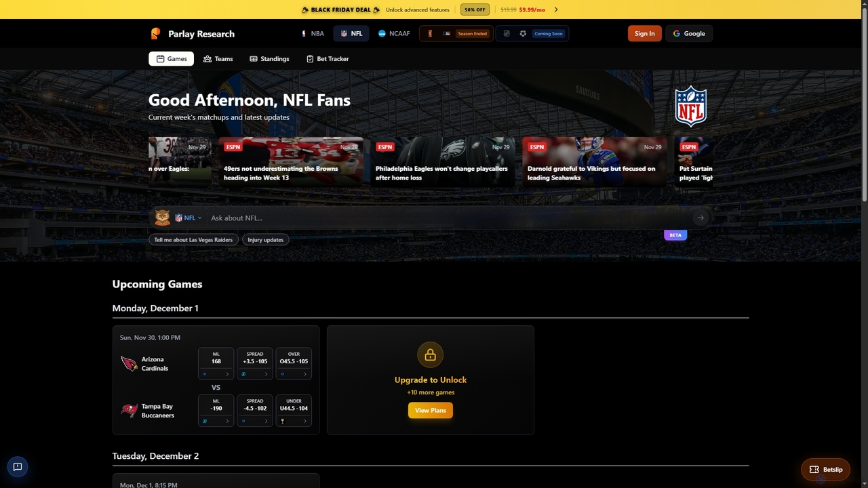Click the Tampa Bay Buccaneers team logo

pos(129,411)
